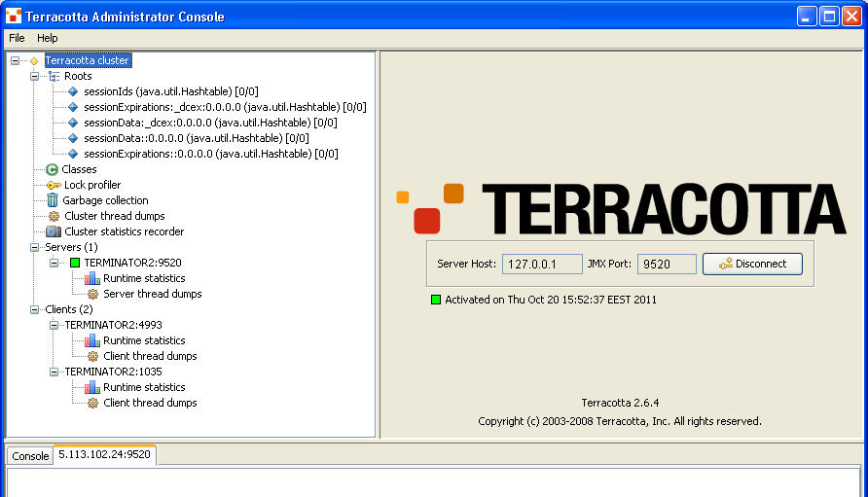Select the Terracotta cluster tree label
The width and height of the screenshot is (868, 497).
pos(88,60)
